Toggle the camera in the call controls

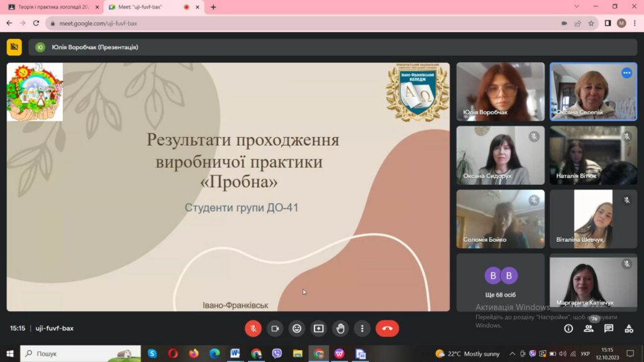coord(275,328)
